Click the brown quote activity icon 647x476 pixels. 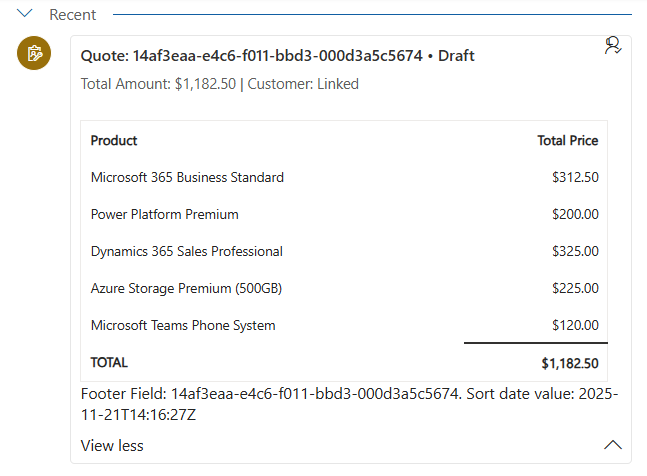[34, 54]
